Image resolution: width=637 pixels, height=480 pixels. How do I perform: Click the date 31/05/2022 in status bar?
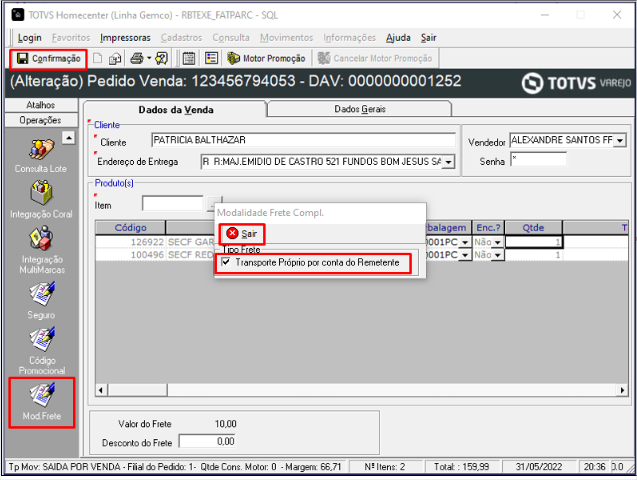pyautogui.click(x=539, y=467)
